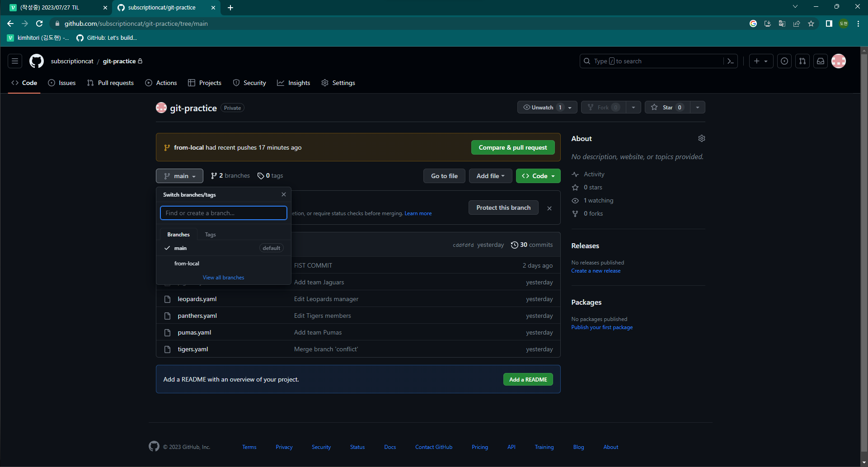Open the Security tab
868x467 pixels.
[249, 83]
